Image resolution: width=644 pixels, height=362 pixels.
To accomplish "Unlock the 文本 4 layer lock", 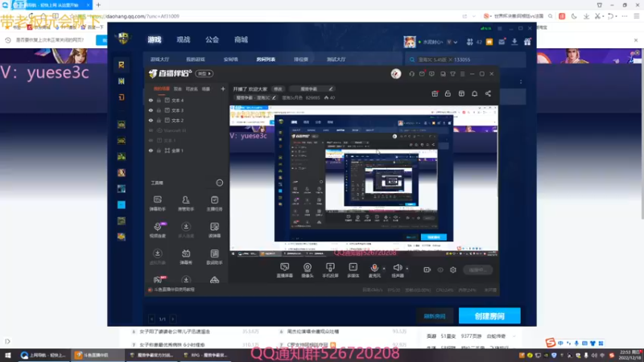I will pyautogui.click(x=159, y=100).
